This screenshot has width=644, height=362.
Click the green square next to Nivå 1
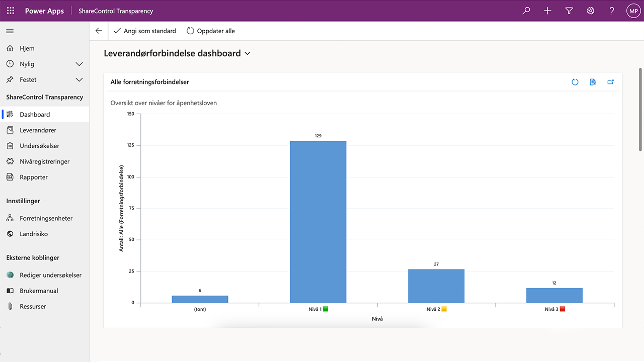[327, 309]
